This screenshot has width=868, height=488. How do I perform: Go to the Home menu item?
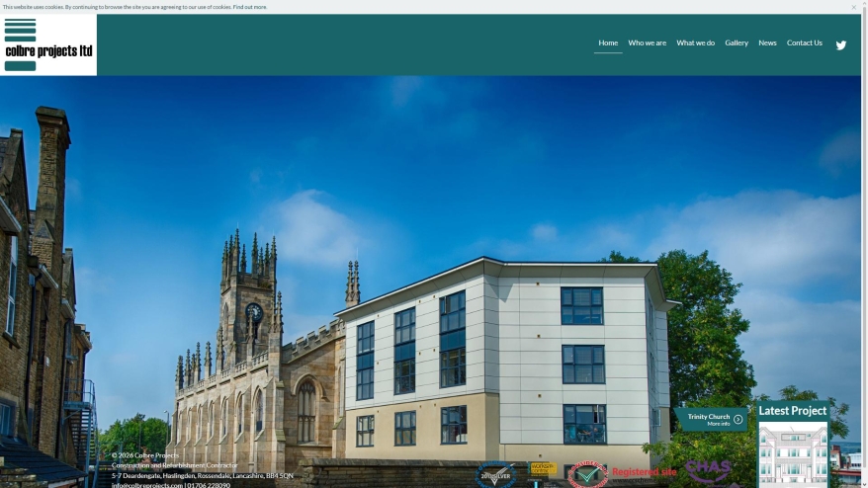click(608, 43)
